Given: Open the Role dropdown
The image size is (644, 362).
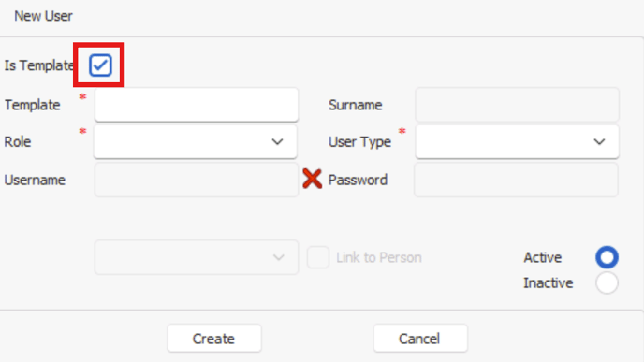Looking at the screenshot, I should point(196,141).
